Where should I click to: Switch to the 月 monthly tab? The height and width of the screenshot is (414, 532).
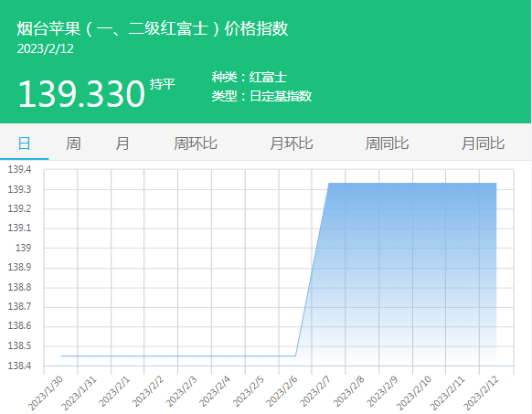[122, 143]
